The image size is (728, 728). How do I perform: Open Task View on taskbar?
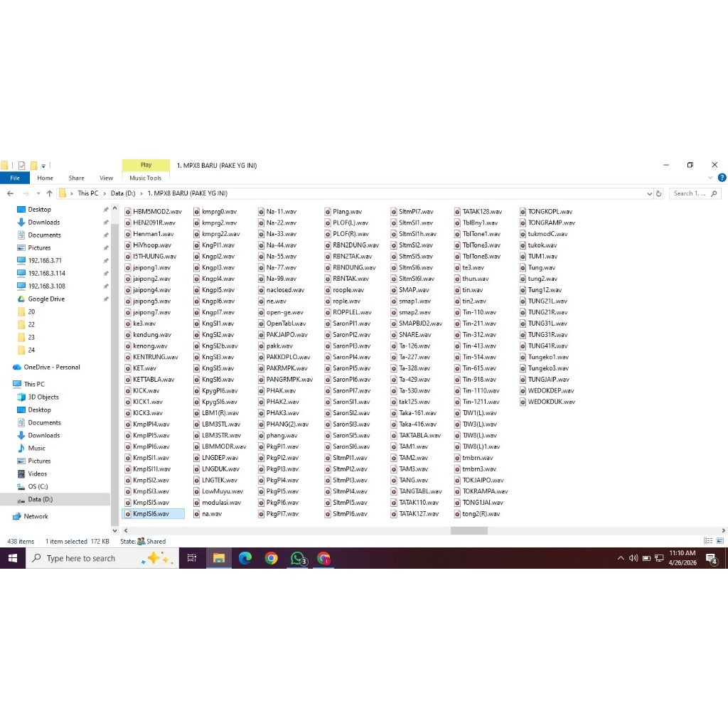tap(192, 558)
